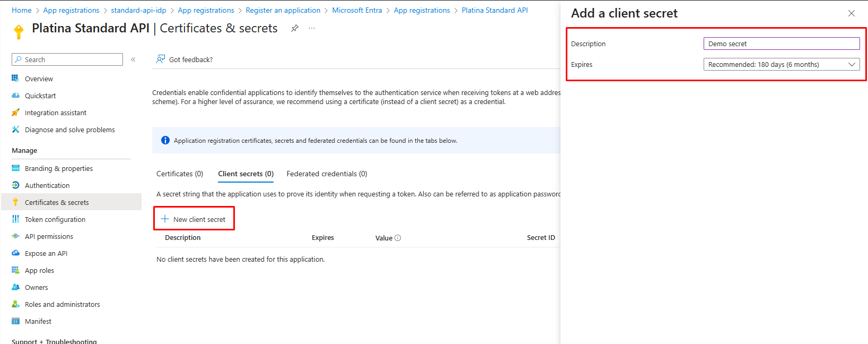Viewport: 868px width, 344px height.
Task: Open the more options ellipsis in header
Action: point(312,28)
